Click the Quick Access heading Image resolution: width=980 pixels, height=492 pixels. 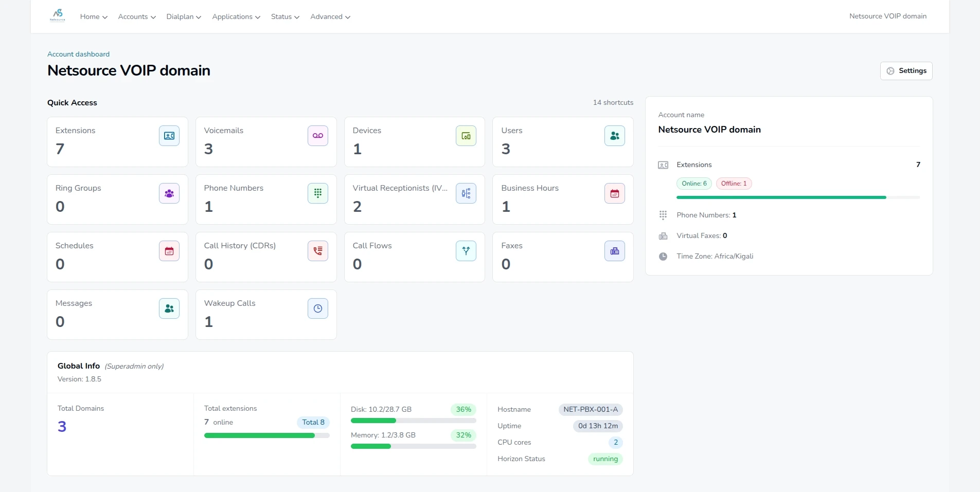click(x=72, y=103)
